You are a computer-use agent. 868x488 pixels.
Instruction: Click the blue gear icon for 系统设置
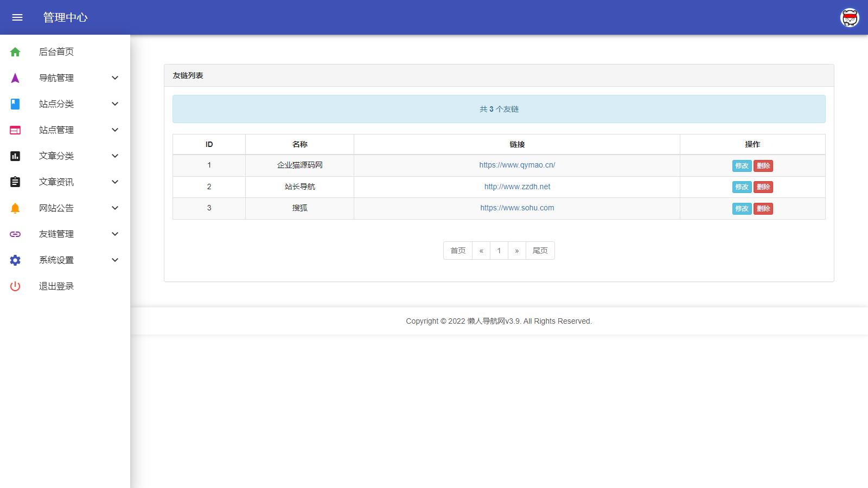click(x=15, y=260)
